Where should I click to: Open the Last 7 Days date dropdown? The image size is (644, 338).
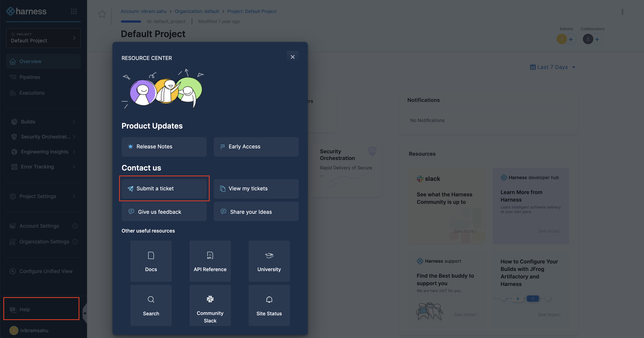point(552,67)
